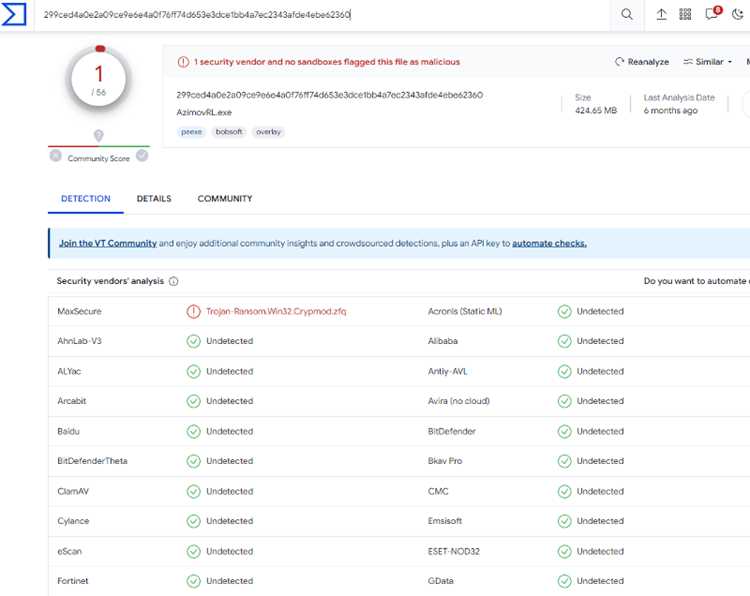Image resolution: width=750 pixels, height=596 pixels.
Task: Click the Reanalyze button
Action: (641, 62)
